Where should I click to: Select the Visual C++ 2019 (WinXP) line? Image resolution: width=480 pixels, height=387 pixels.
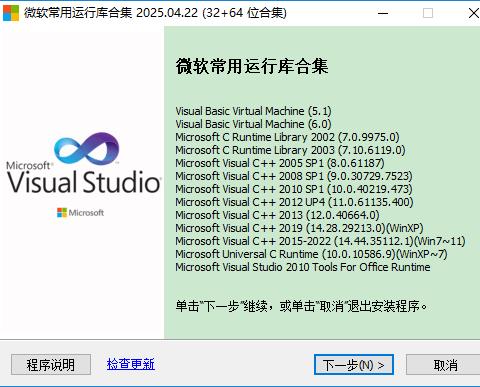tap(299, 228)
